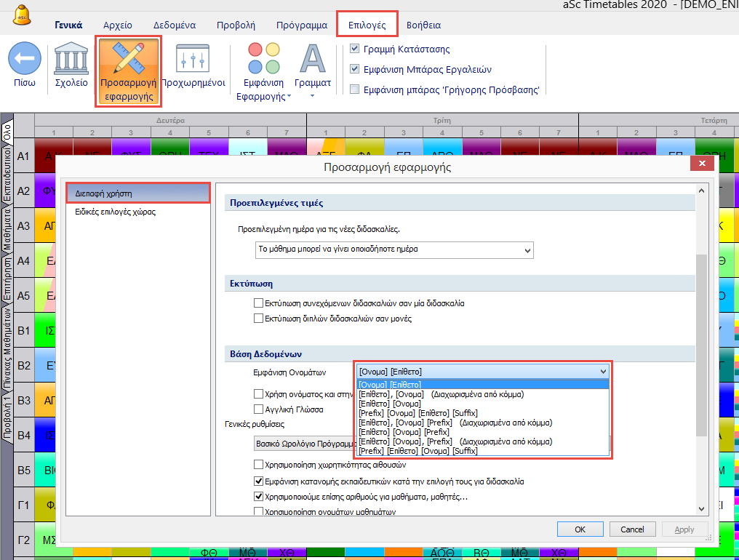This screenshot has width=739, height=560.
Task: Switch to the Βοήθεια tab
Action: pyautogui.click(x=423, y=25)
